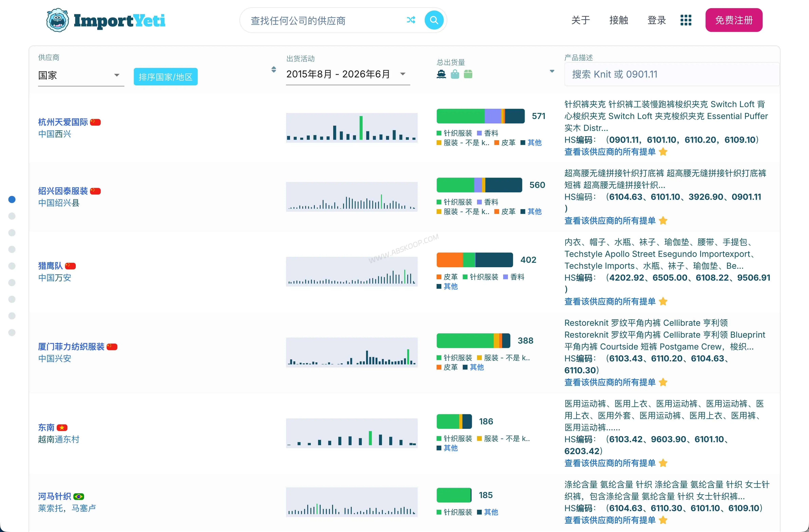Expand the 总出货量 dropdown arrow
The image size is (809, 532).
click(552, 71)
